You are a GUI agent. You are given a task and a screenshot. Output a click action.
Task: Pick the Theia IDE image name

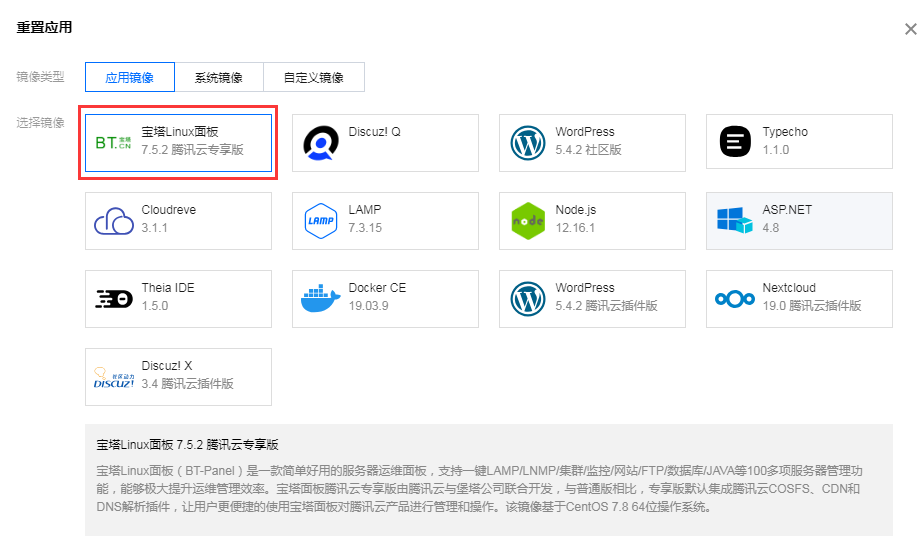point(168,288)
